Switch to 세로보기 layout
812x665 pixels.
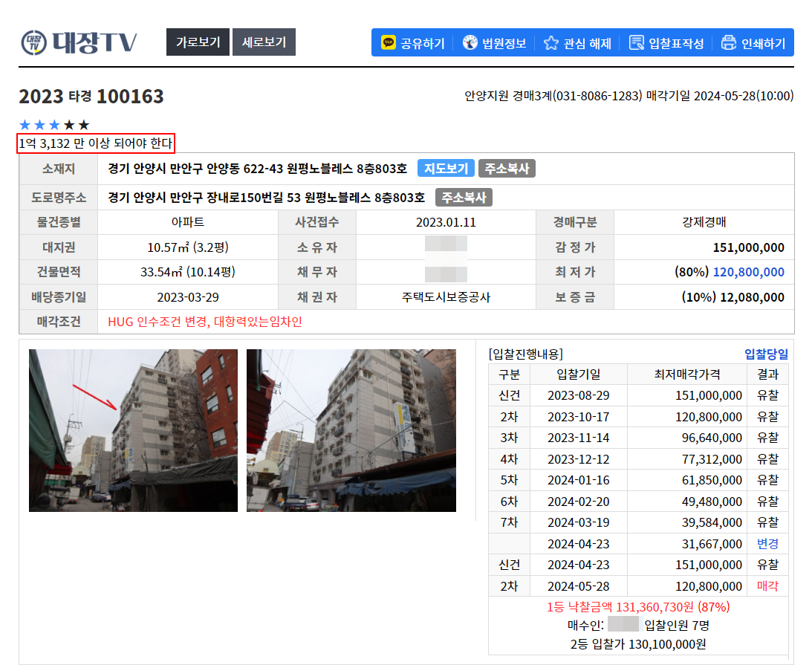264,42
